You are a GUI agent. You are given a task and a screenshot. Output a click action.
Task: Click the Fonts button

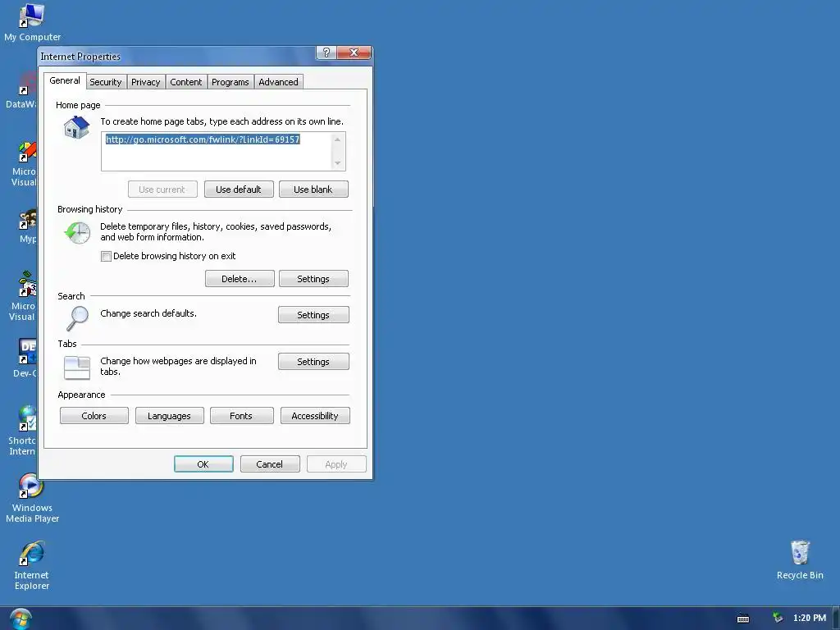242,416
